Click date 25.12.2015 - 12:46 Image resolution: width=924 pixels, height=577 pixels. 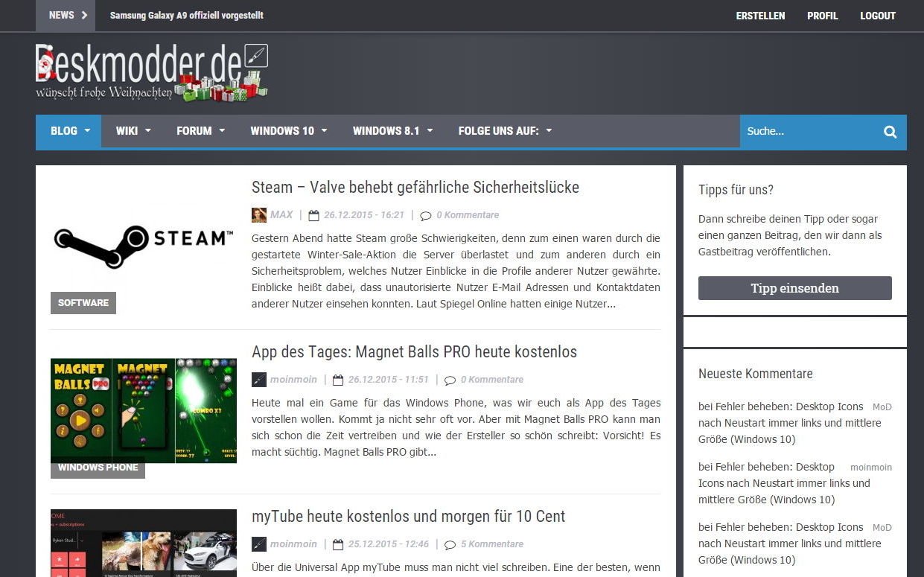(389, 544)
